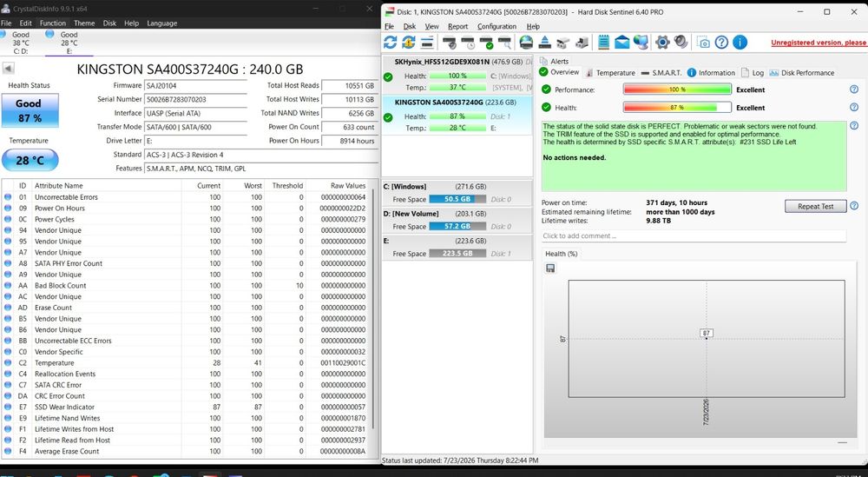Screen dimensions: 868x477
Task: Select the C: [Windows] partition entry
Action: click(457, 192)
